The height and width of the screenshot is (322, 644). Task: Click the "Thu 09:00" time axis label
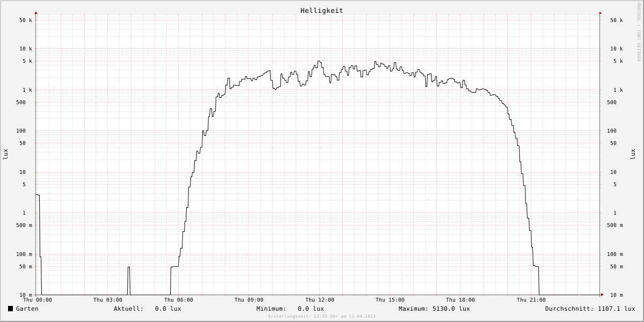point(249,300)
